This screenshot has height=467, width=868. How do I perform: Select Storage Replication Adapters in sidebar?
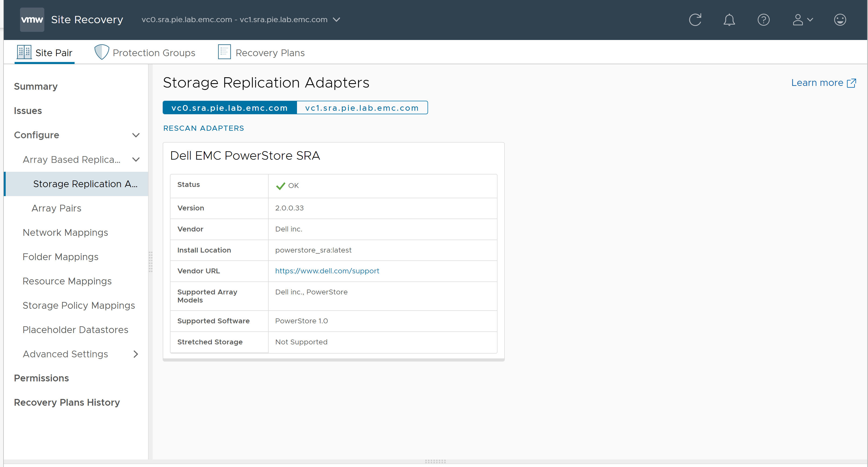[85, 184]
